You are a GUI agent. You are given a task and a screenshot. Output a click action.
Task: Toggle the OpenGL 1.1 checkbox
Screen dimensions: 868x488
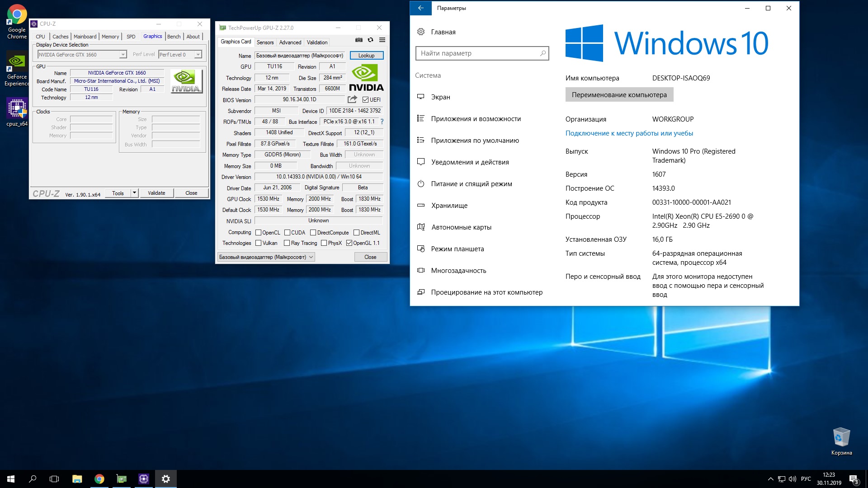pos(349,243)
